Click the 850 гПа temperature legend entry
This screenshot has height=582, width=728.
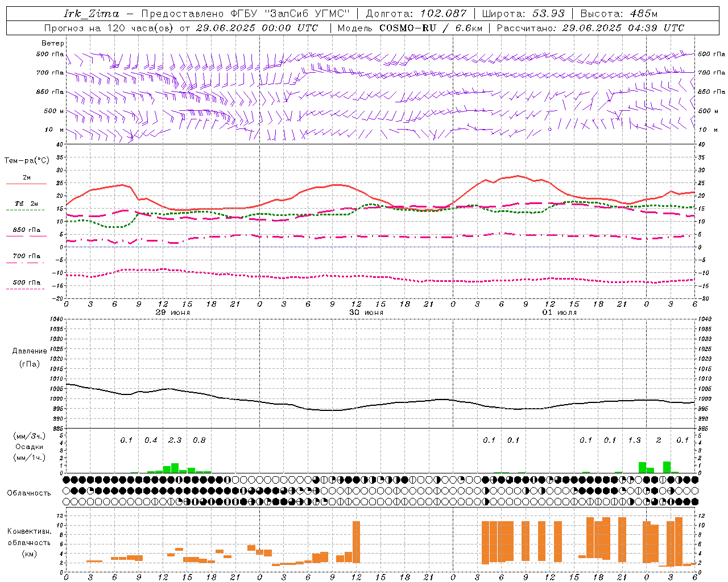coord(27,230)
